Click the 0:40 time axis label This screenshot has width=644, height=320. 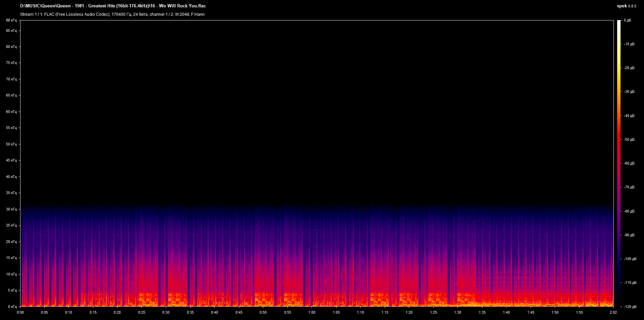tap(215, 312)
